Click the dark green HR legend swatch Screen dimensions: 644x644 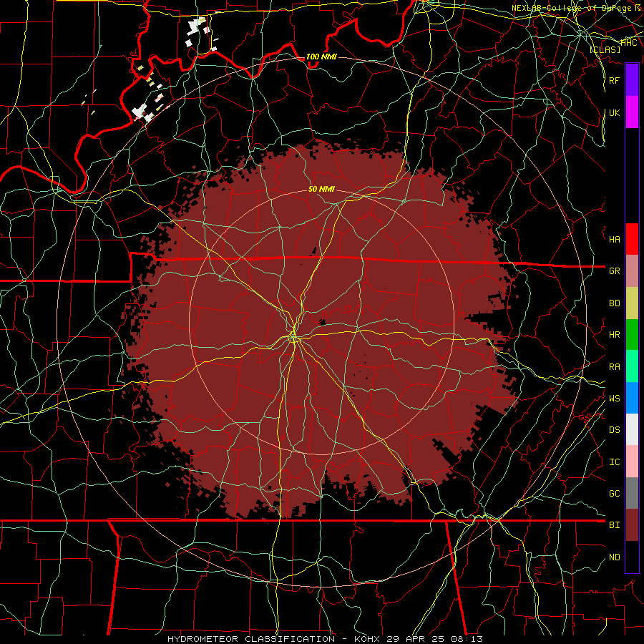pos(632,335)
